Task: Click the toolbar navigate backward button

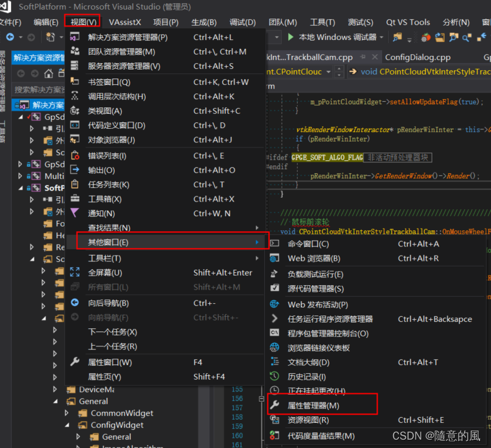Action: tap(10, 37)
